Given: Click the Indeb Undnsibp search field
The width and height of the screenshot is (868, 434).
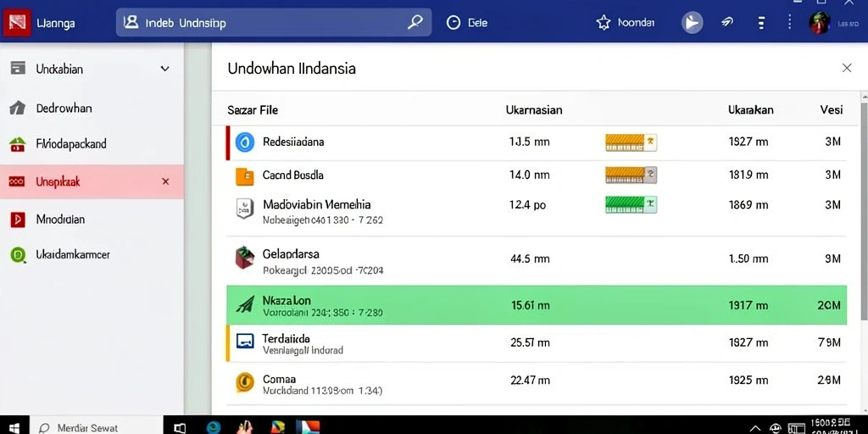Looking at the screenshot, I should 274,23.
